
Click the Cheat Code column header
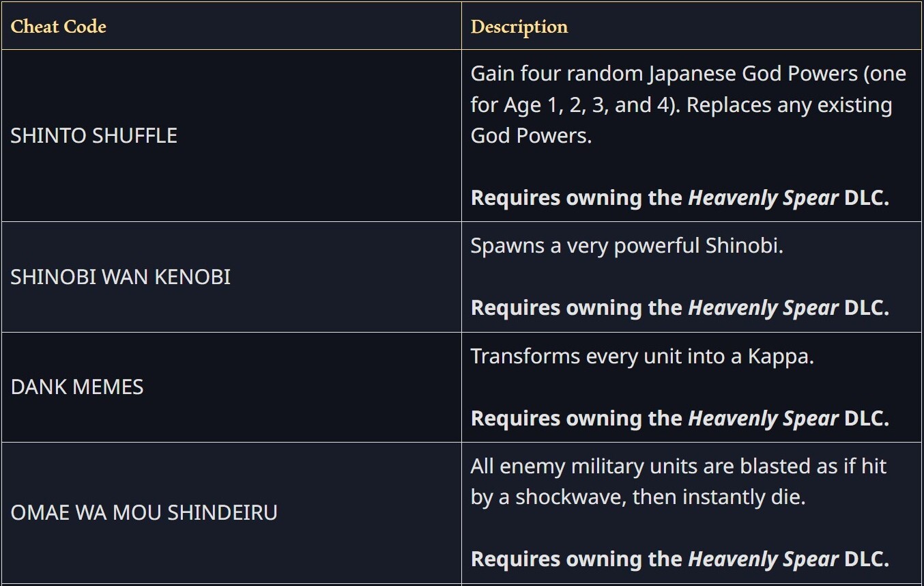coord(59,27)
